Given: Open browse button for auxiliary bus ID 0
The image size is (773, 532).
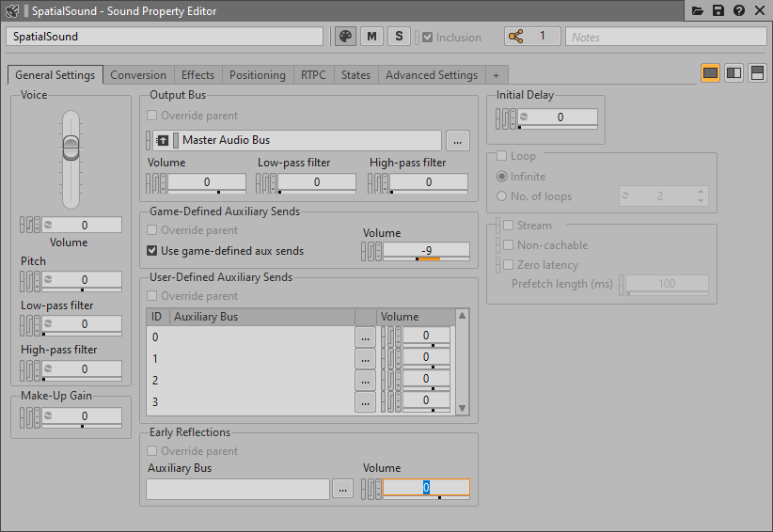Looking at the screenshot, I should click(x=365, y=336).
